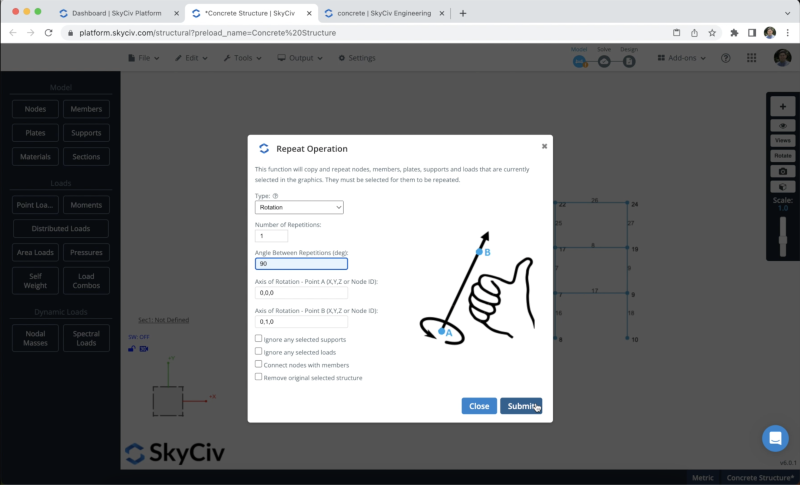Screen dimensions: 800x485
Task: Click the Number of Repetitions field
Action: click(x=271, y=236)
